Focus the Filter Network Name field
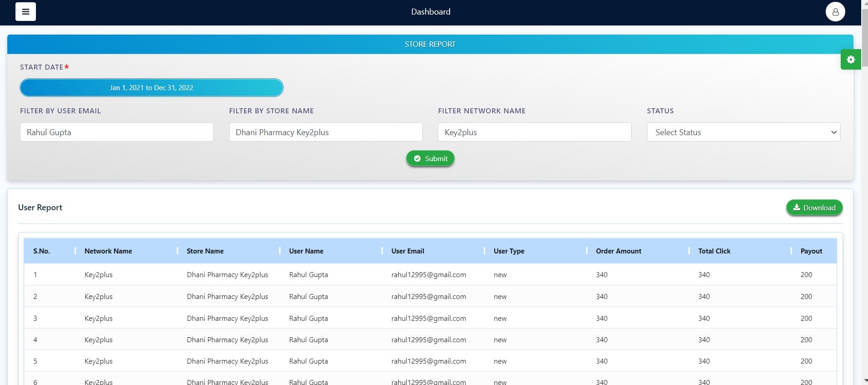Screen dimensions: 868x385 (x=535, y=132)
